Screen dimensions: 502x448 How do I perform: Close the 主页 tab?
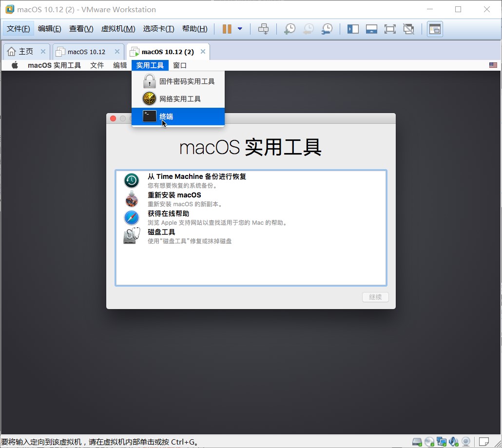pyautogui.click(x=43, y=52)
